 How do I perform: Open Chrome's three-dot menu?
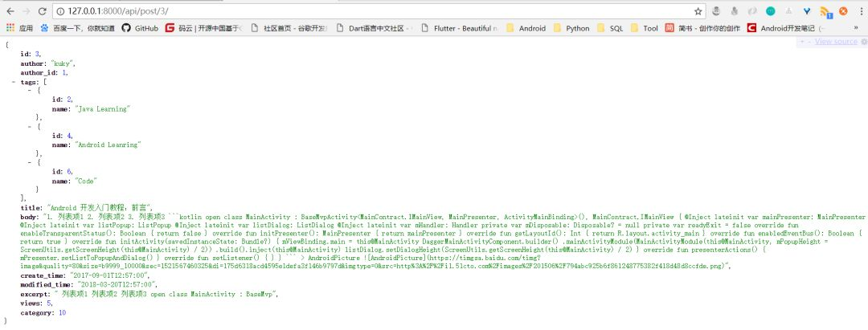[x=860, y=11]
